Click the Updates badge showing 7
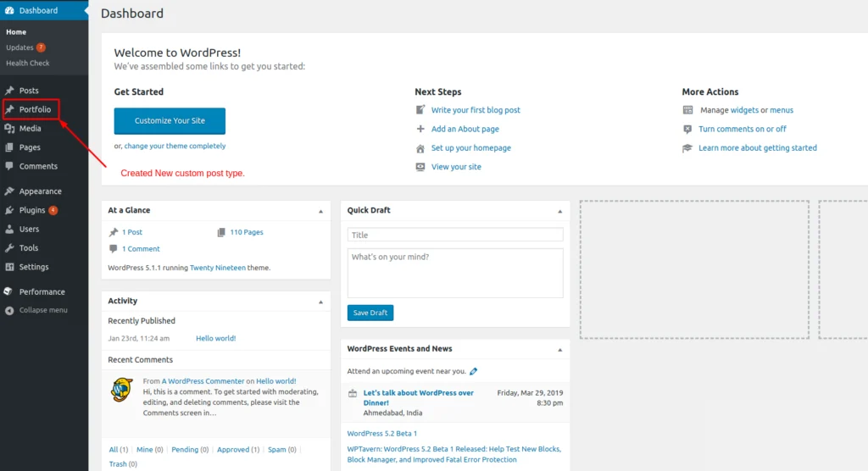Viewport: 868px width, 471px height. coord(41,47)
